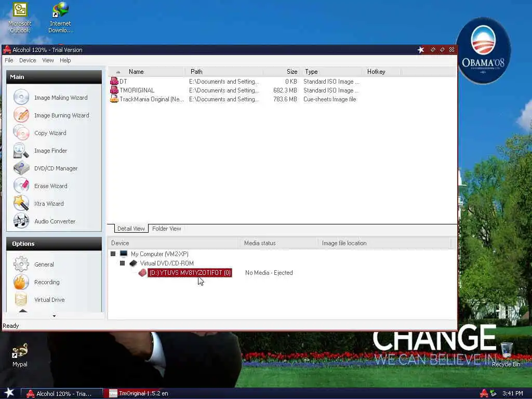Click the 3:41 PM taskbar clock
The width and height of the screenshot is (532, 399).
point(513,394)
